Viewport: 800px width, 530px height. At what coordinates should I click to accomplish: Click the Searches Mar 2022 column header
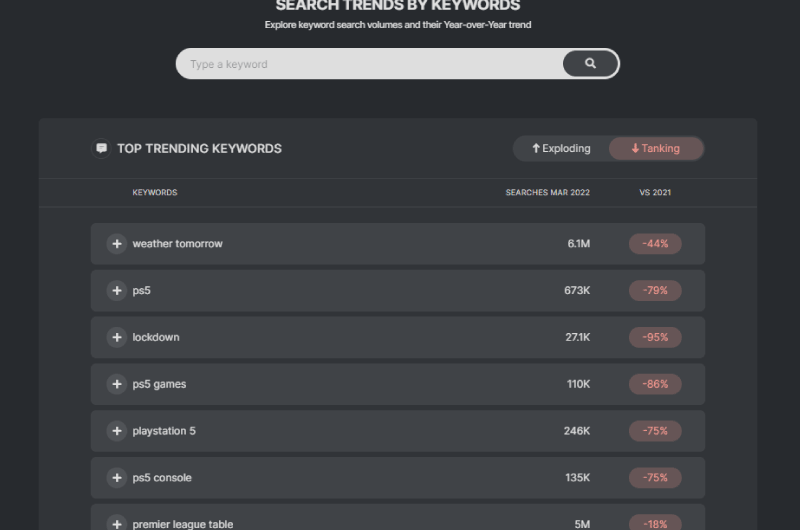click(547, 192)
